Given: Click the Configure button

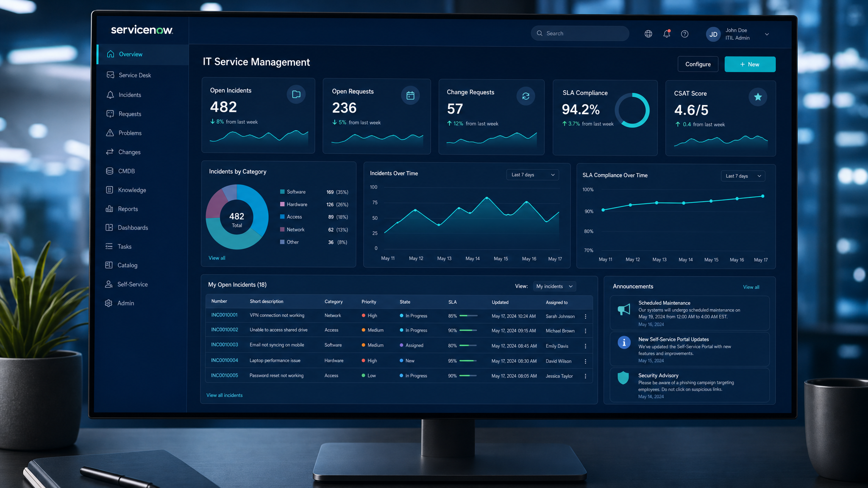Looking at the screenshot, I should coord(698,64).
